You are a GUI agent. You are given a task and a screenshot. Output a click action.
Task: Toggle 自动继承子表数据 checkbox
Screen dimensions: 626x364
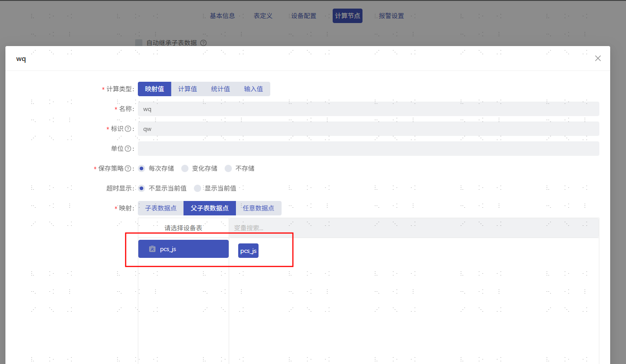(x=139, y=43)
